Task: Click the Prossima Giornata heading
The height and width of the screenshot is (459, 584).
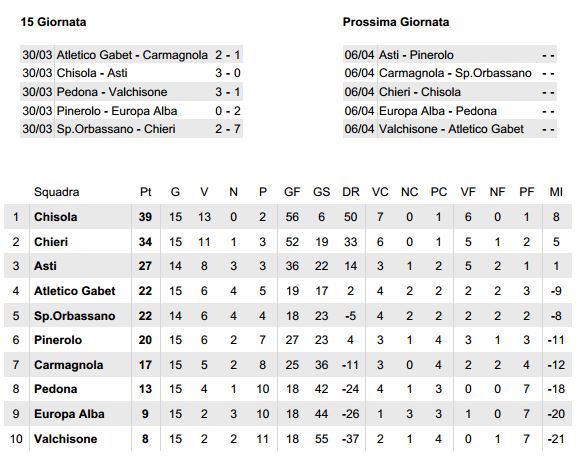Action: point(396,22)
